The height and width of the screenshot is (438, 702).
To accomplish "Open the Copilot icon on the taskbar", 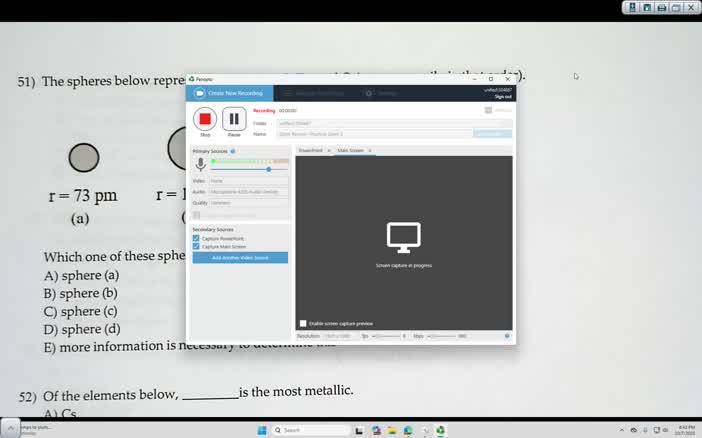I will [x=376, y=430].
